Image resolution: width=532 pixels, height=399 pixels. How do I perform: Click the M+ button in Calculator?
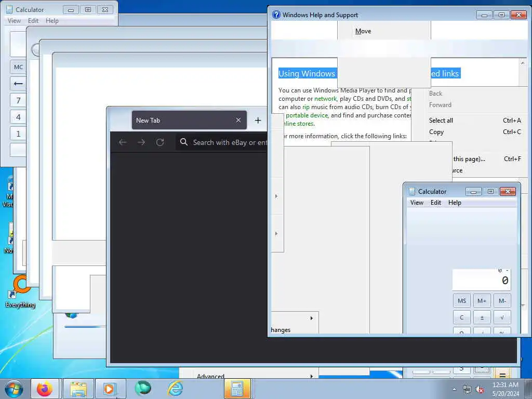[482, 301]
